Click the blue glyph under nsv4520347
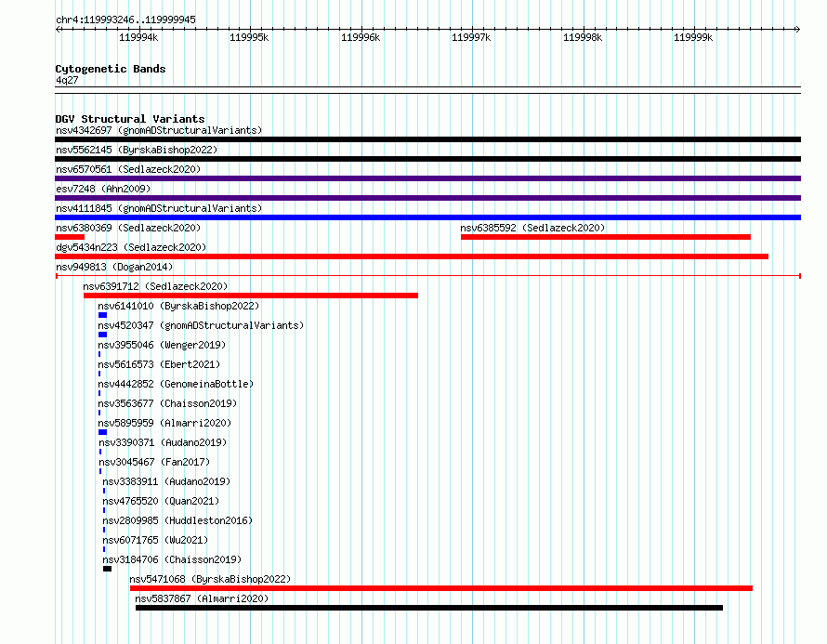827x644 pixels. pos(102,335)
